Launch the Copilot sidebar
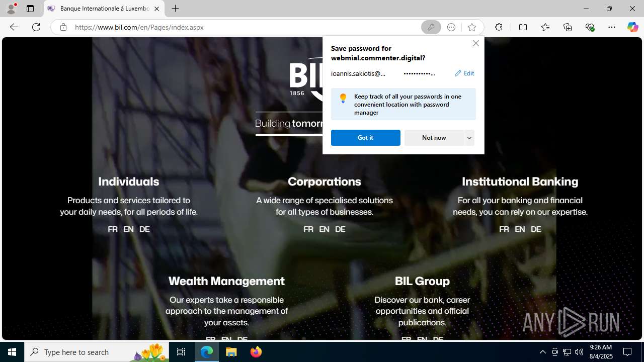The width and height of the screenshot is (644, 362). point(632,27)
